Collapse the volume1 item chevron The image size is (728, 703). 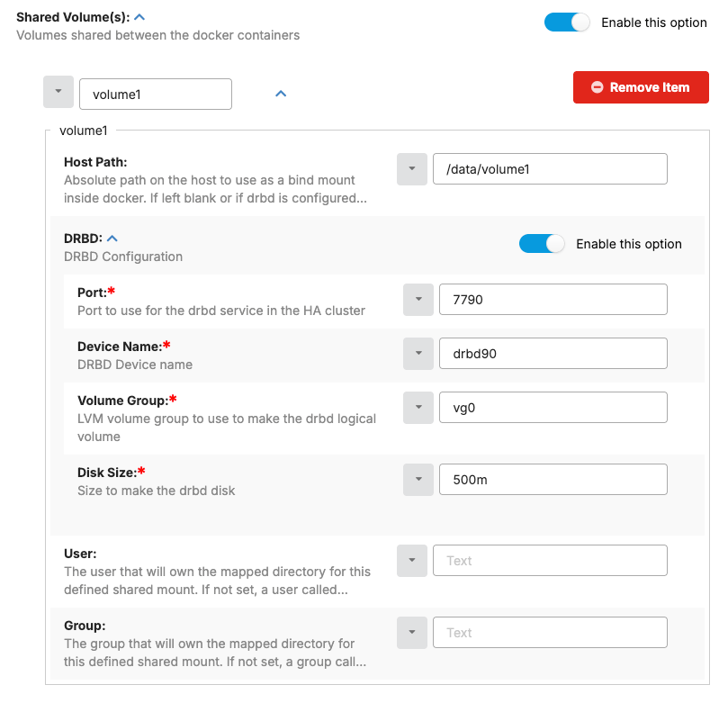281,94
